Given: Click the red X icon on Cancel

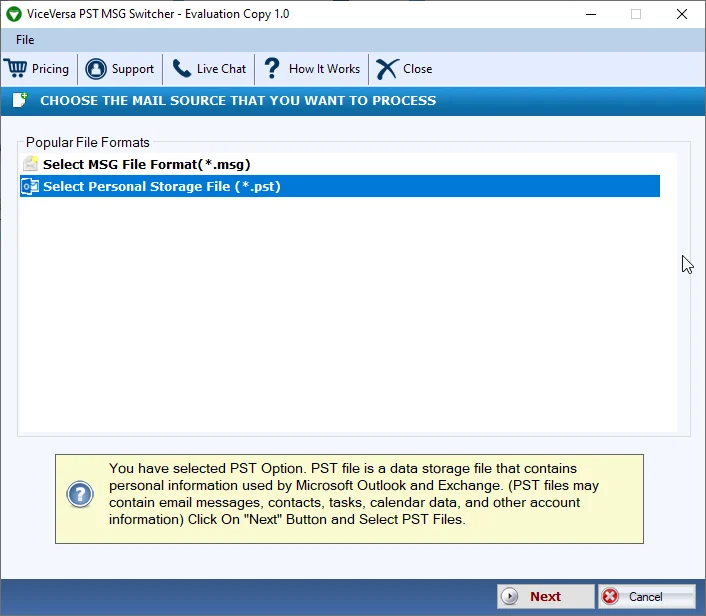Looking at the screenshot, I should [611, 596].
